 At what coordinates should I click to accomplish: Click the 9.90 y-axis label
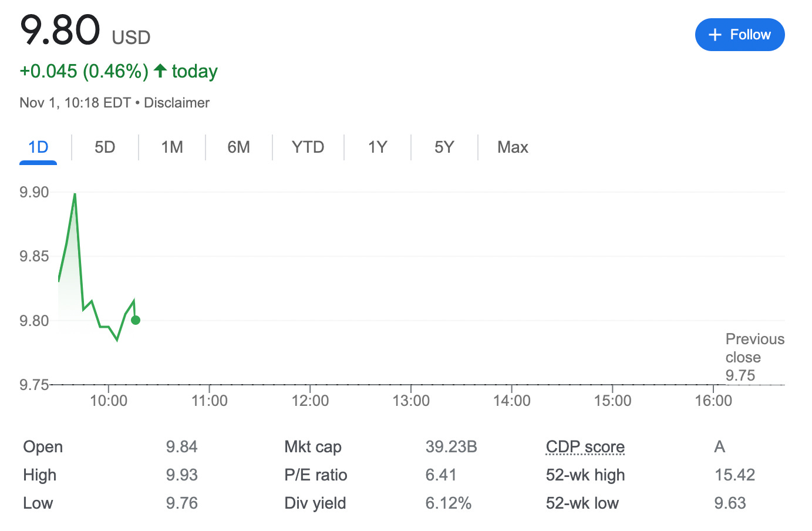pyautogui.click(x=34, y=192)
